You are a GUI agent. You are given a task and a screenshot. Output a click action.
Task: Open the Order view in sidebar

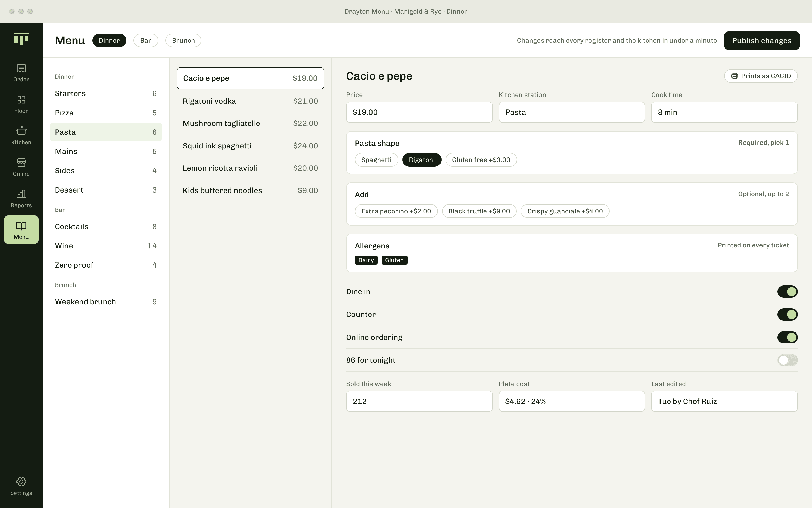click(21, 73)
